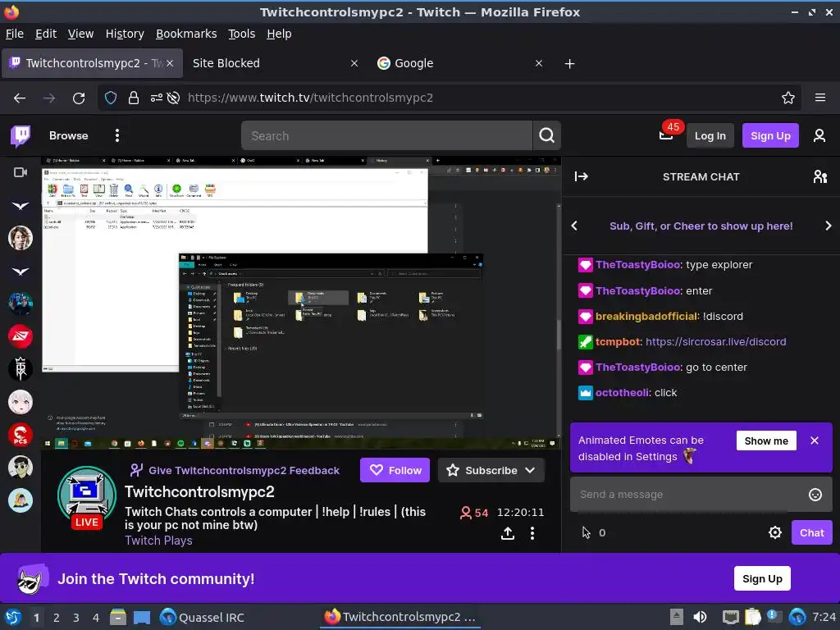Click Sign Up in the community banner
Image resolution: width=840 pixels, height=630 pixels.
pos(762,578)
